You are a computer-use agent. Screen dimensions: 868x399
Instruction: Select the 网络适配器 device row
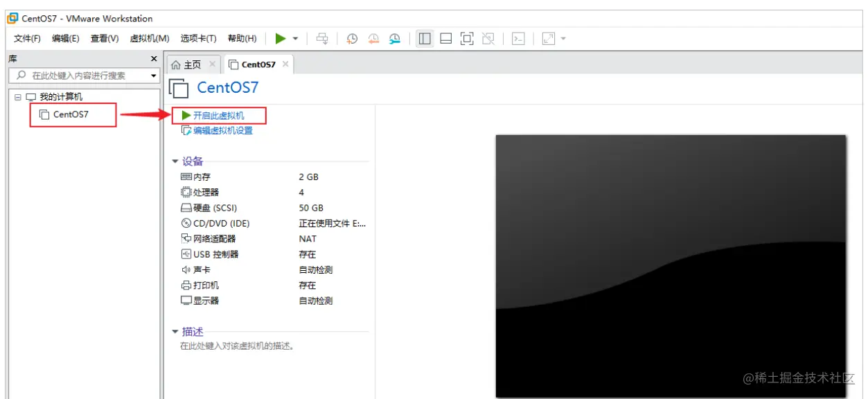[274, 238]
